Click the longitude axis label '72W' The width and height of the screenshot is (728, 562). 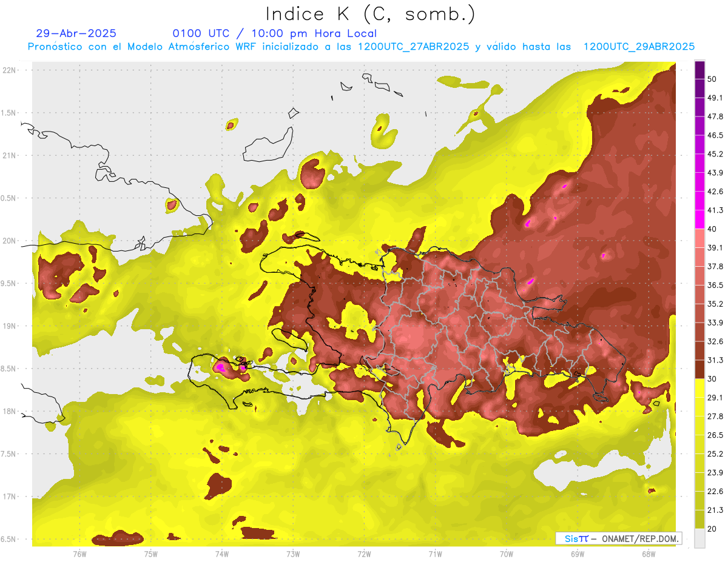coord(364,554)
